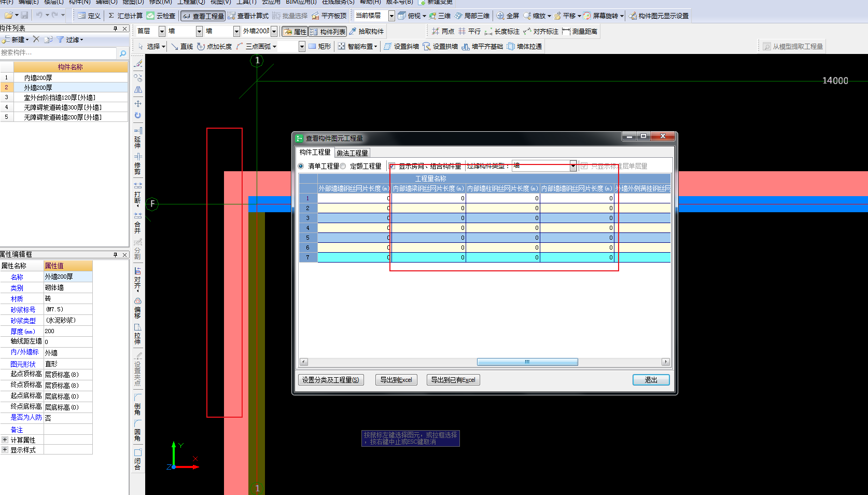Choose the 矩形 rectangle drawing tool
This screenshot has width=868, height=495.
tap(319, 46)
